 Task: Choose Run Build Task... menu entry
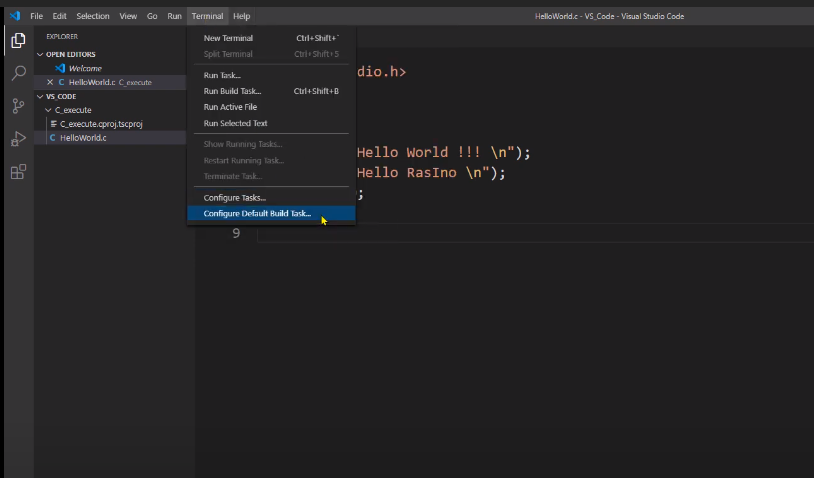[271, 91]
